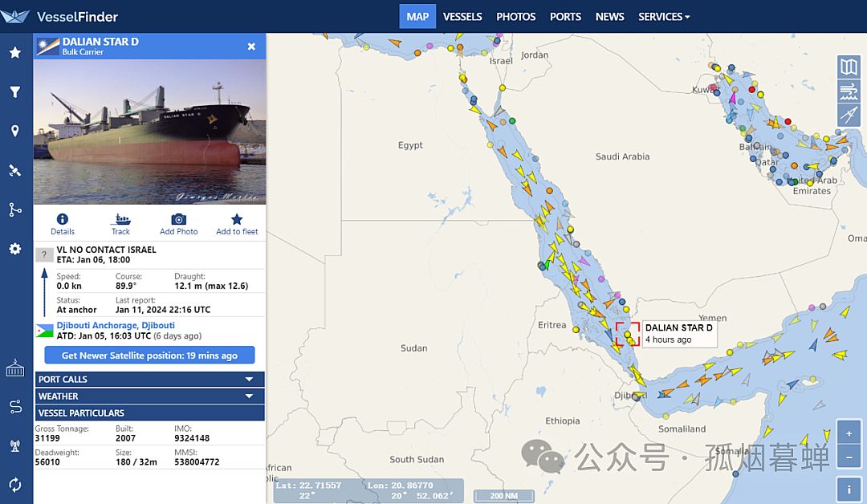
Task: Click Get Newer Satellite position button
Action: [x=149, y=356]
